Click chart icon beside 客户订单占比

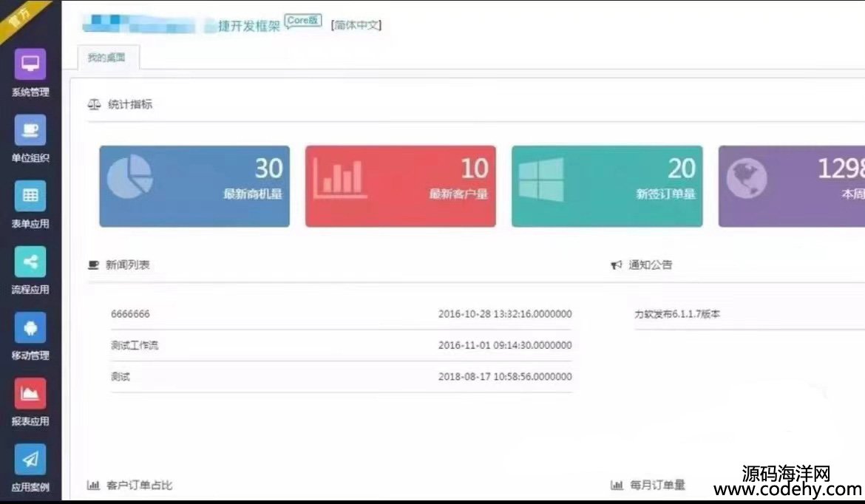93,486
